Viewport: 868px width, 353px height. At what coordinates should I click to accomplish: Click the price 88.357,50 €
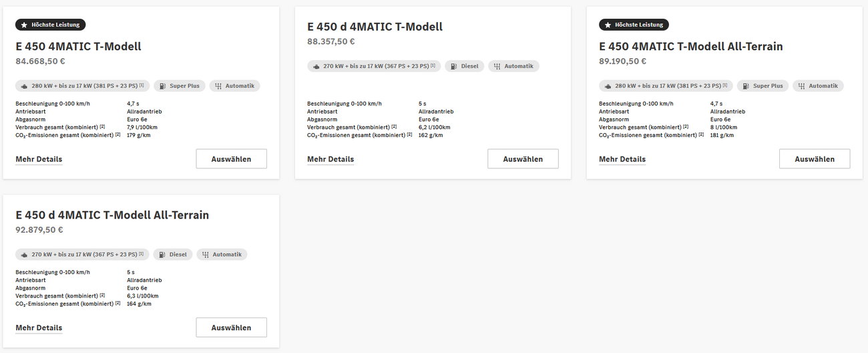coord(331,41)
